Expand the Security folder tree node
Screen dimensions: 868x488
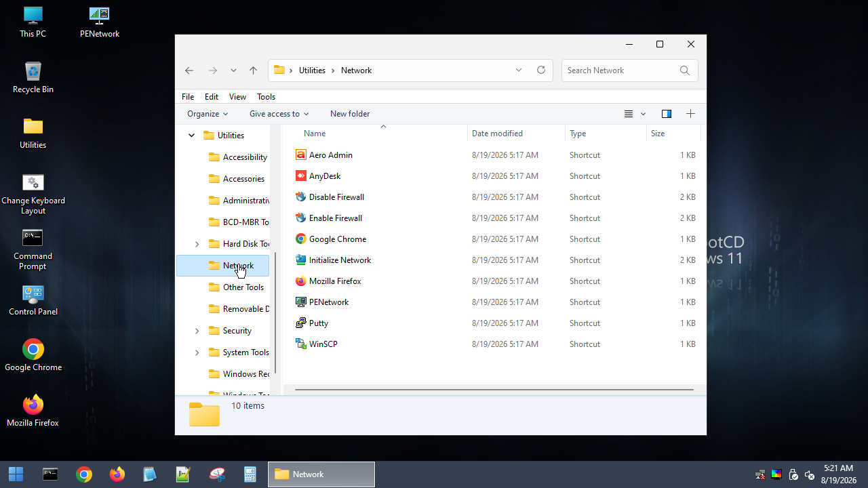coord(197,331)
